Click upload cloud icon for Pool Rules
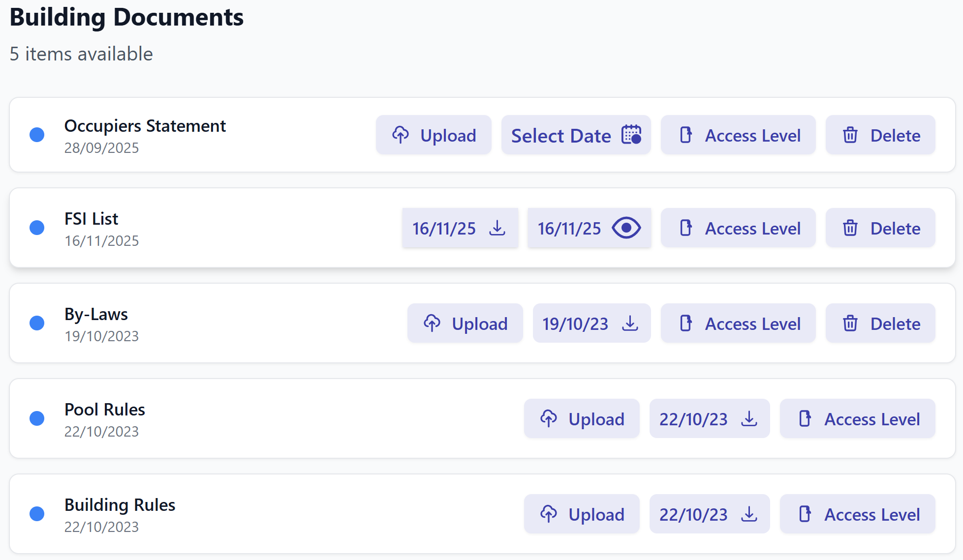The width and height of the screenshot is (963, 560). (549, 418)
